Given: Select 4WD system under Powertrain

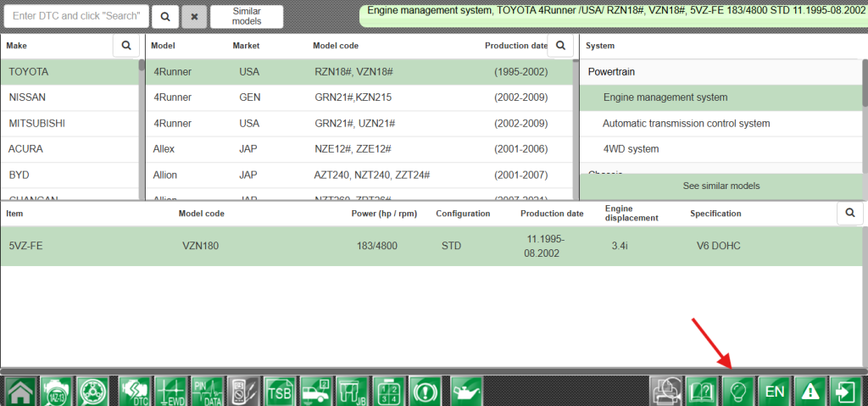Looking at the screenshot, I should pyautogui.click(x=631, y=149).
